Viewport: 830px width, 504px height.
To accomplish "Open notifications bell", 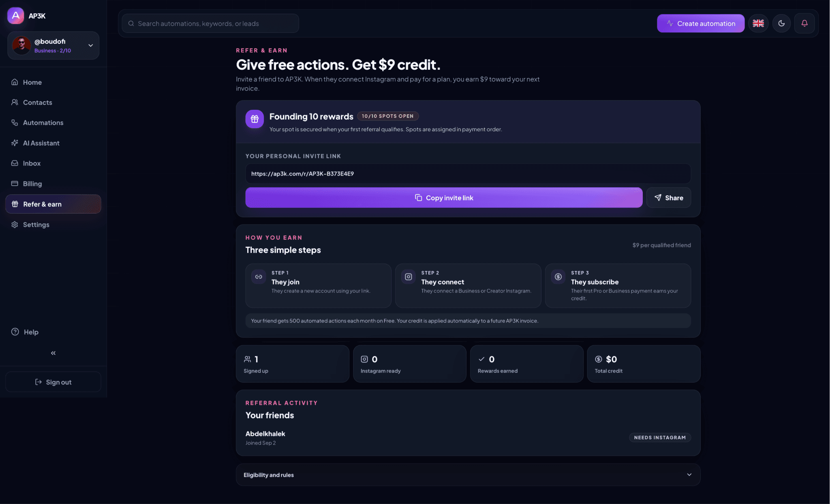I will click(x=804, y=23).
